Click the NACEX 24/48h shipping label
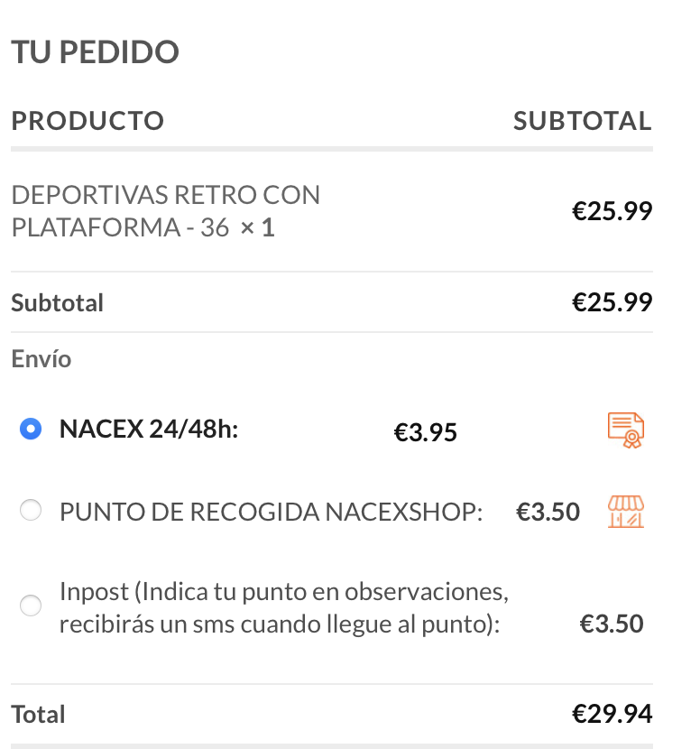The height and width of the screenshot is (749, 700). 149,430
